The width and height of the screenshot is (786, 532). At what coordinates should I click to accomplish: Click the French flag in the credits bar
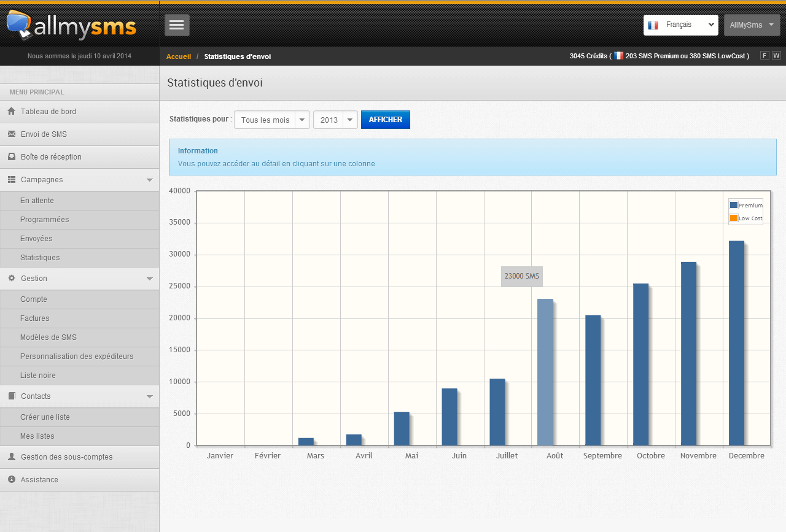618,56
